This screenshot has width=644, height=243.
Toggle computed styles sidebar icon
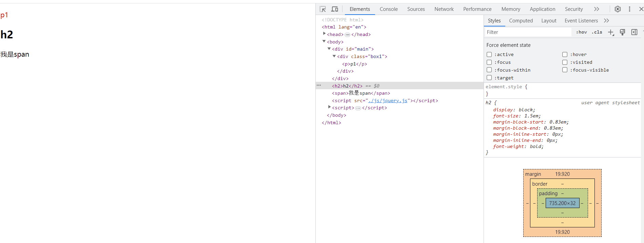634,32
